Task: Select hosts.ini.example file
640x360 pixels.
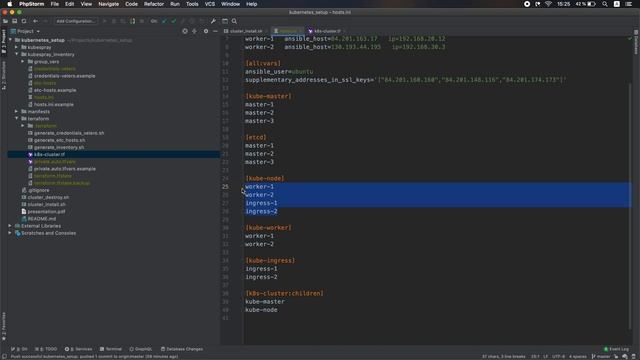Action: (x=53, y=104)
